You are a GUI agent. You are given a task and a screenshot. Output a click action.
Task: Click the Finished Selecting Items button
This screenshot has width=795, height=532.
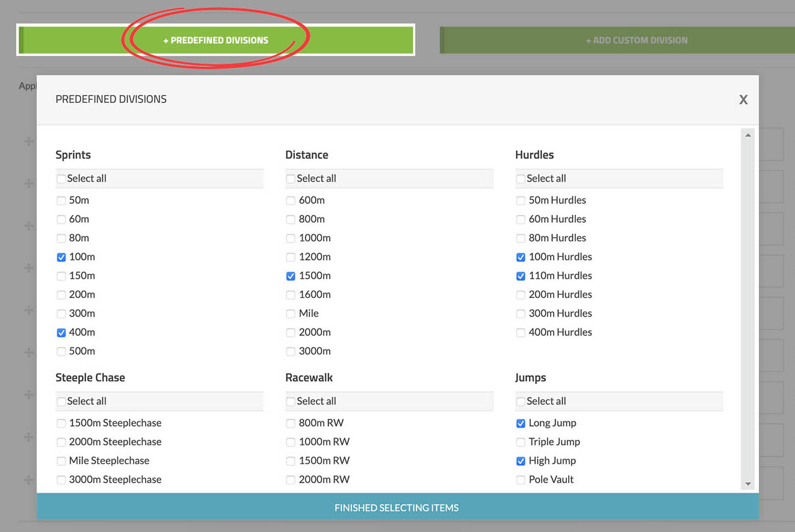397,507
